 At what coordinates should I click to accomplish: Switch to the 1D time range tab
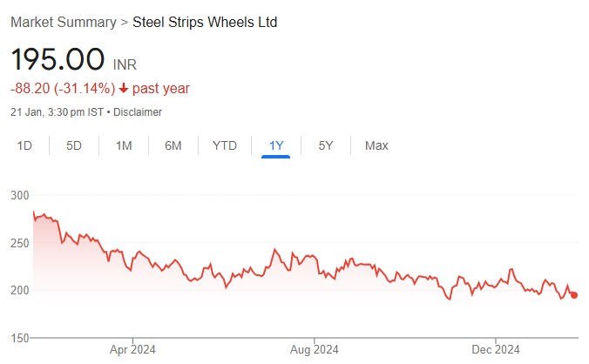point(24,145)
